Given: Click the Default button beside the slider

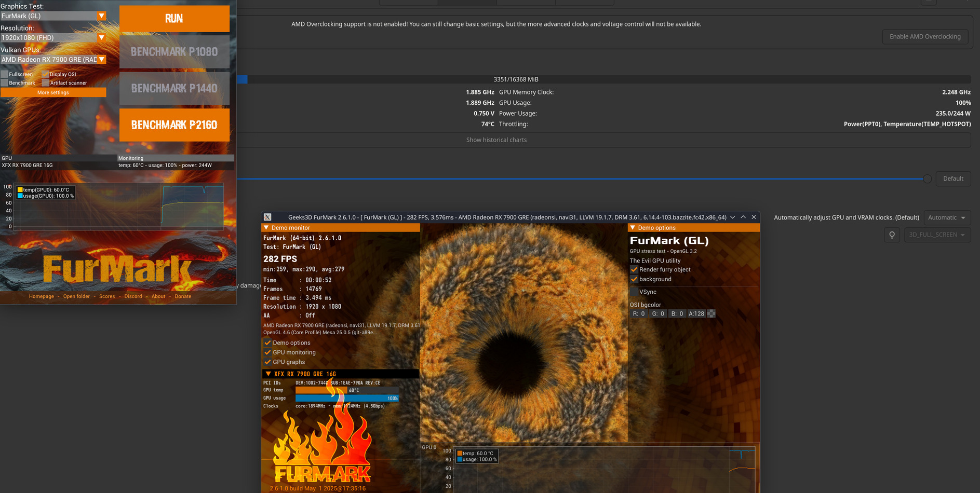Looking at the screenshot, I should coord(953,179).
